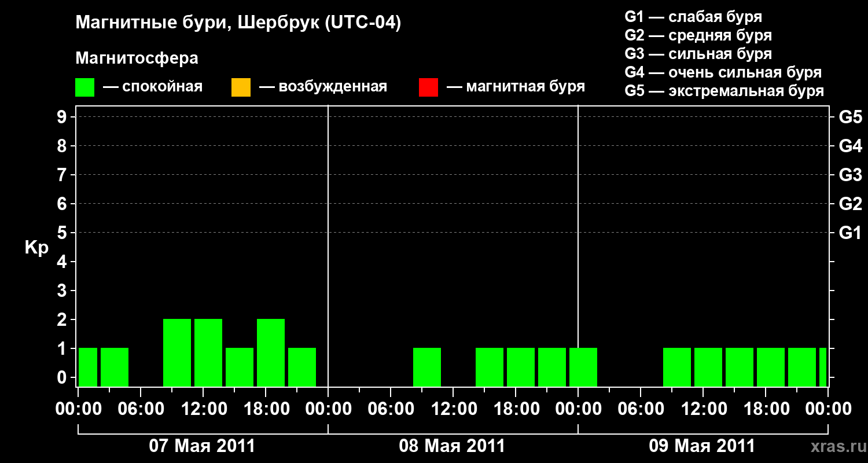Click the Kp 1 bar at 08:00–11:00 on 09 Мая
Image resolution: width=868 pixels, height=463 pixels.
click(x=677, y=367)
